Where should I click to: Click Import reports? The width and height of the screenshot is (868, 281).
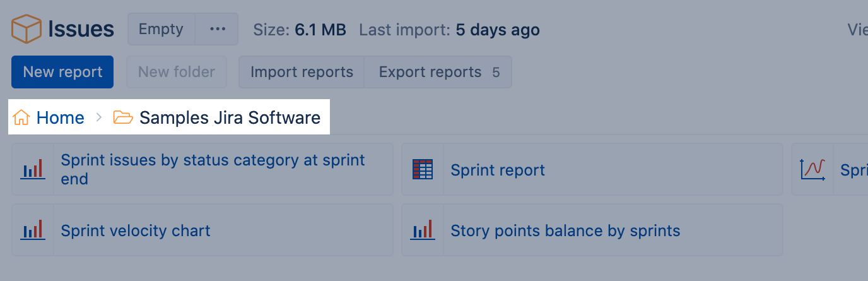302,72
